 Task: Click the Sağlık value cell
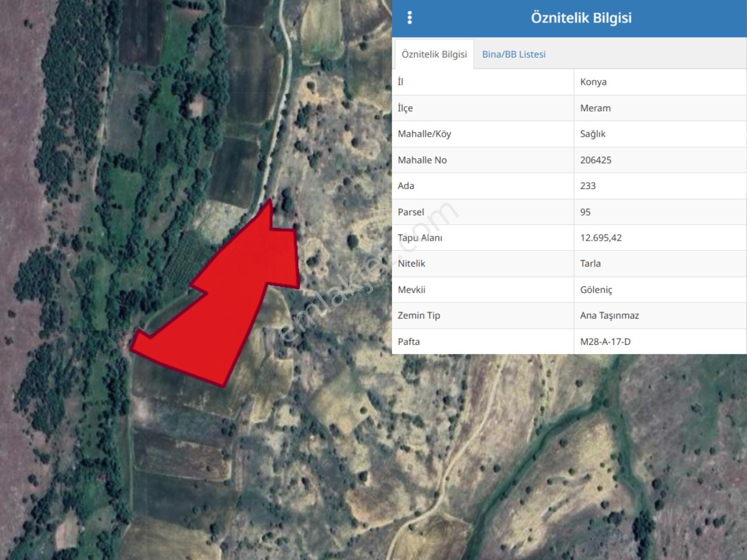coord(660,134)
